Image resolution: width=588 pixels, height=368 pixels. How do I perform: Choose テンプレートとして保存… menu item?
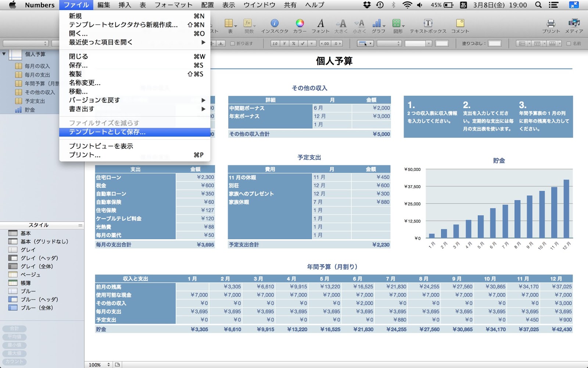[x=135, y=132]
